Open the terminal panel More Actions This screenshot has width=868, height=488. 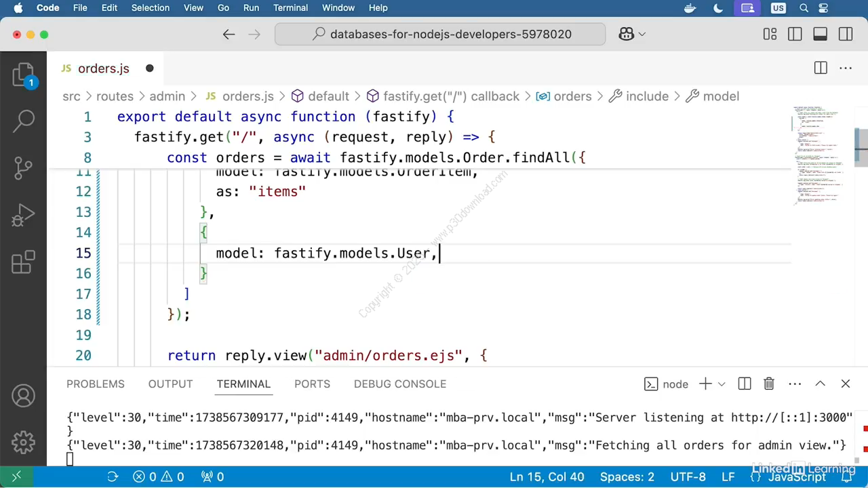coord(795,384)
